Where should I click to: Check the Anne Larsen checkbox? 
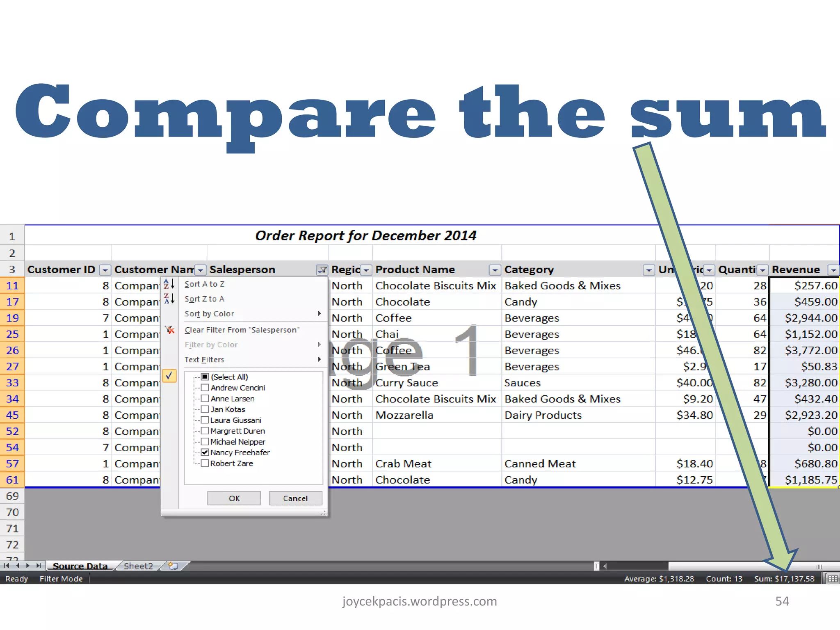[x=205, y=398]
